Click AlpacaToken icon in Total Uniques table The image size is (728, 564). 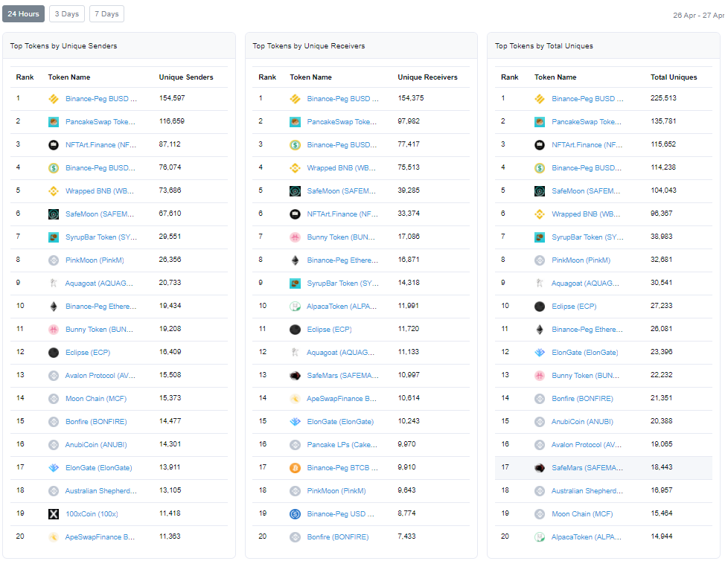click(540, 537)
